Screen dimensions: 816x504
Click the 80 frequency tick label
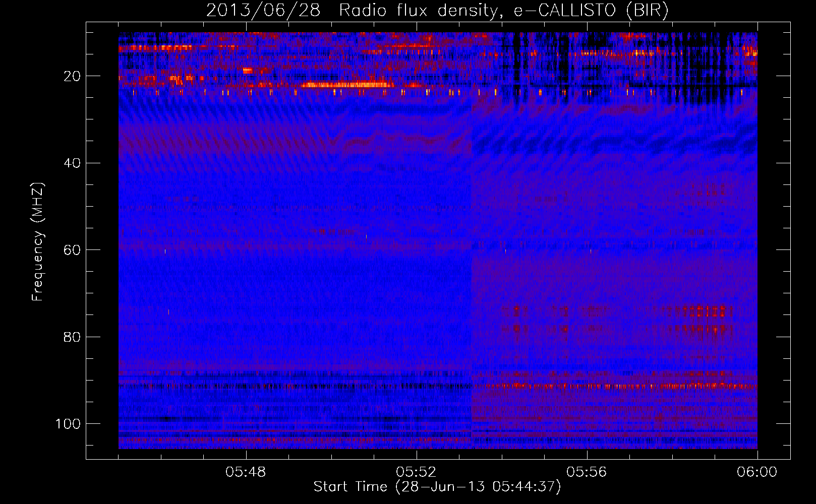pyautogui.click(x=72, y=337)
